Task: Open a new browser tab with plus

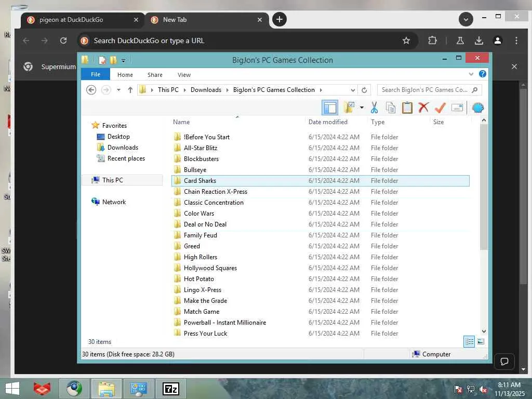Action: pyautogui.click(x=279, y=19)
